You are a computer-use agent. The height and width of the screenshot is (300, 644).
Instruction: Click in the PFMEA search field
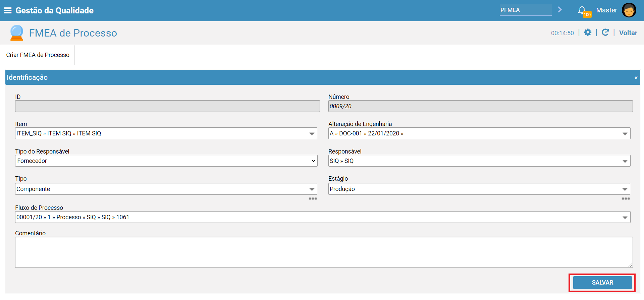(x=525, y=10)
